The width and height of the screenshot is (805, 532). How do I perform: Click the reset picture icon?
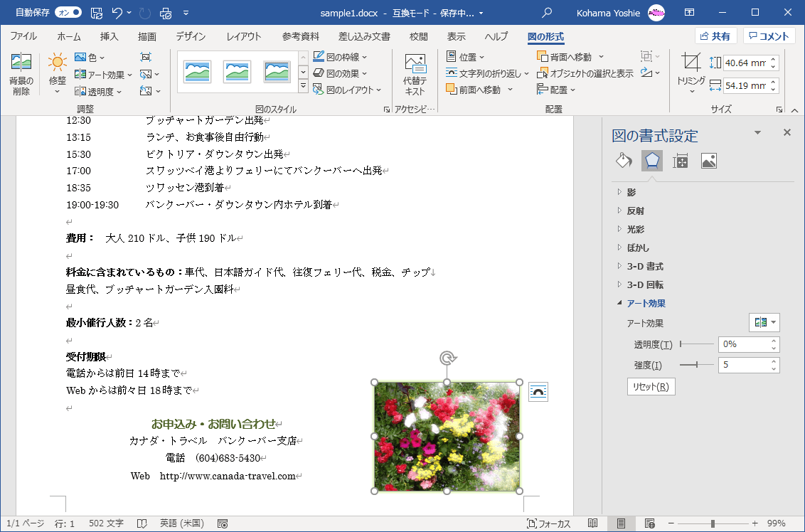click(150, 92)
